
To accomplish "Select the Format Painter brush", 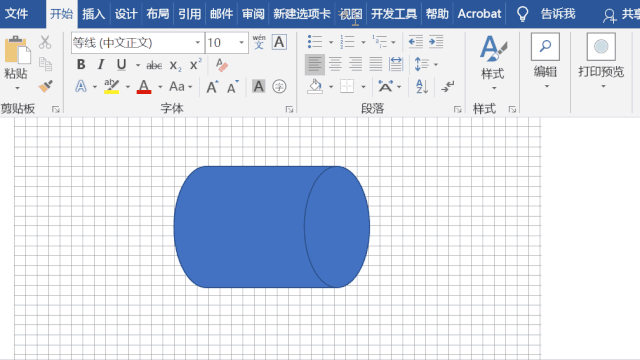I will point(45,86).
